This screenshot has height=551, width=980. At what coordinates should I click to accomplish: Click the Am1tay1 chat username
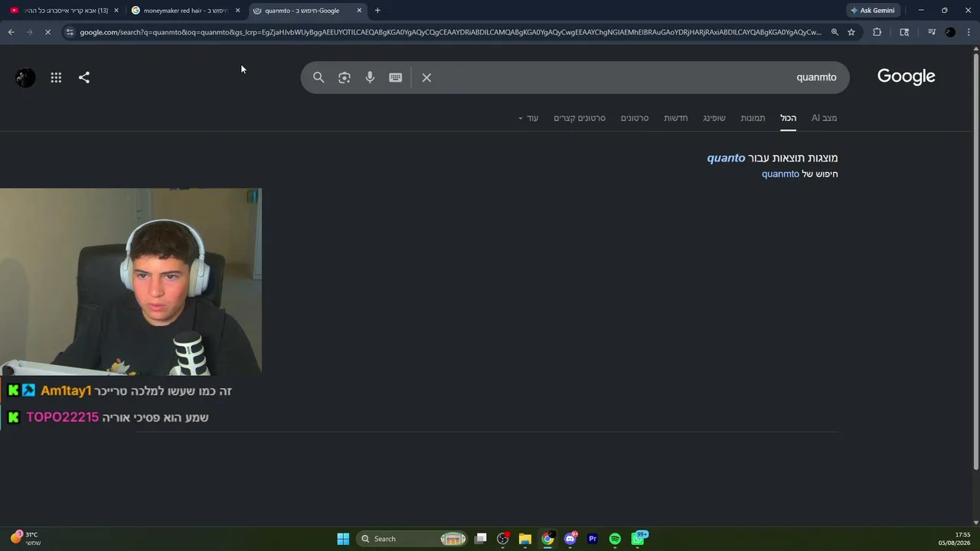tap(66, 391)
